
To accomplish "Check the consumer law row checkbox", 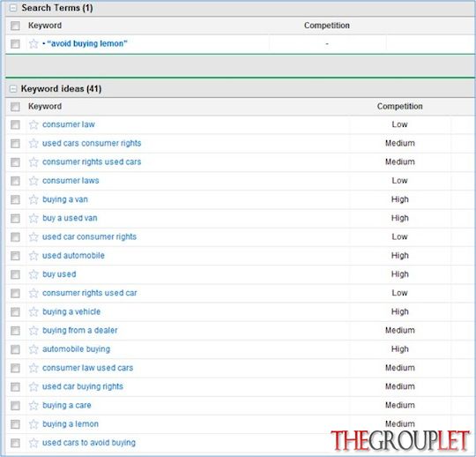I will tap(15, 125).
